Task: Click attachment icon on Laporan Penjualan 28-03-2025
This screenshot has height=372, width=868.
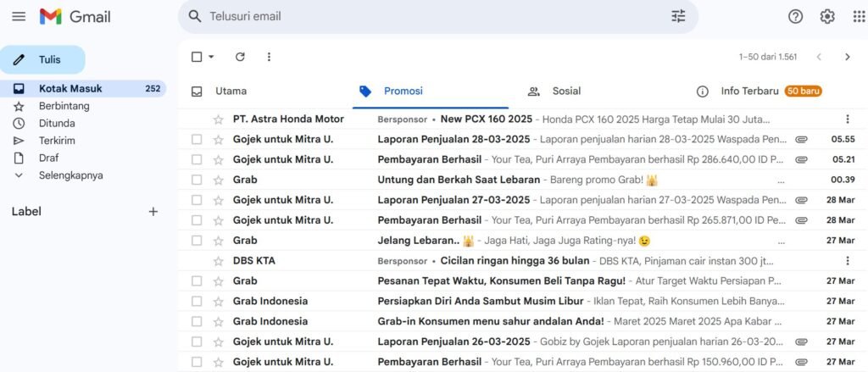Action: pos(801,140)
